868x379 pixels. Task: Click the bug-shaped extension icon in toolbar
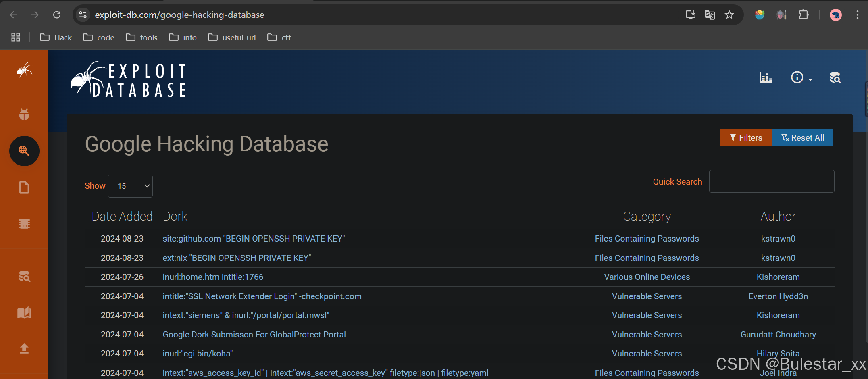coord(782,15)
